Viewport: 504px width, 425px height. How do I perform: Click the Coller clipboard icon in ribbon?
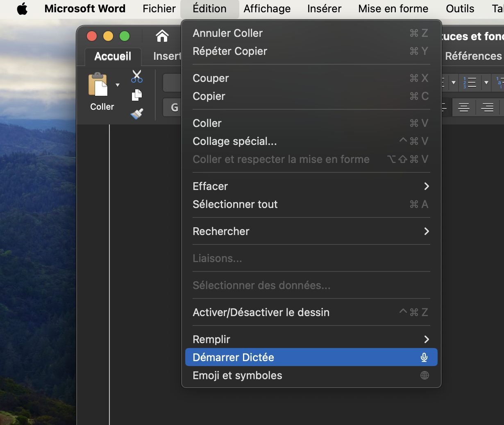pos(98,85)
